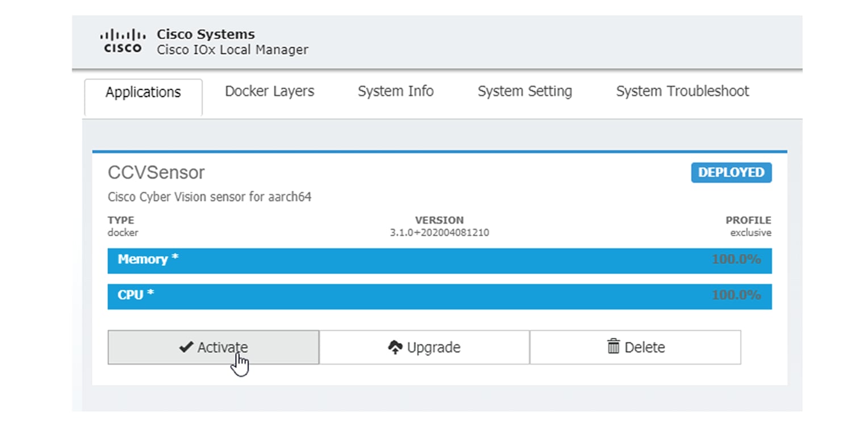Click the version number 3.1.0+202004081210

(x=439, y=233)
